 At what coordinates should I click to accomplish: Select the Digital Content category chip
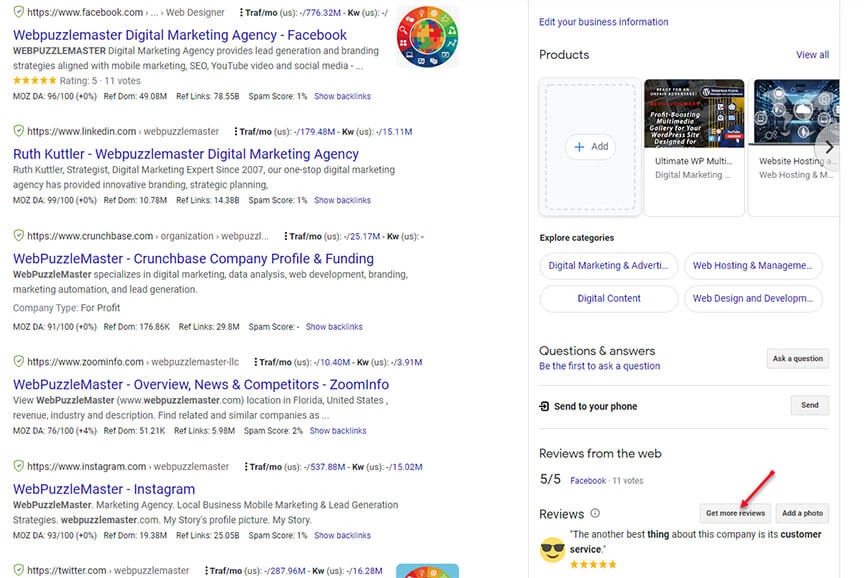(x=609, y=298)
